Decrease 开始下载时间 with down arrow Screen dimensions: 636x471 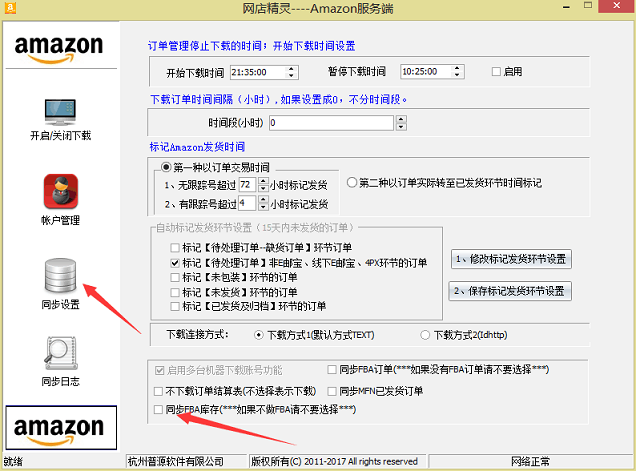291,75
